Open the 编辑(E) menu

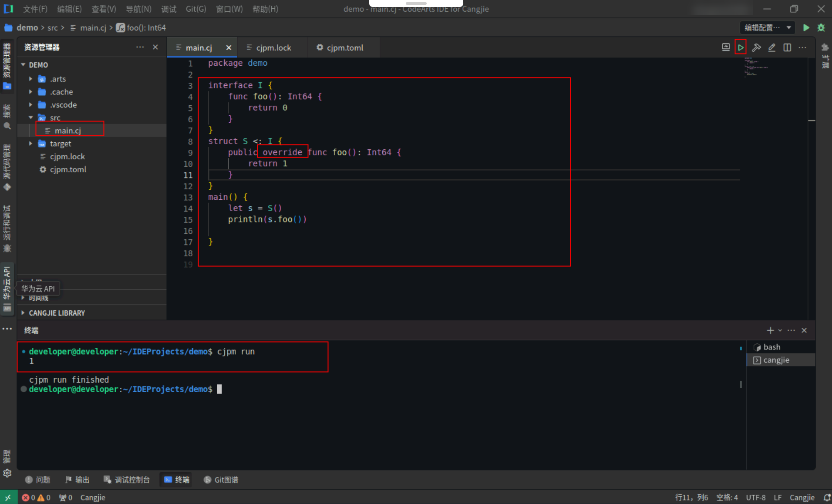(69, 9)
